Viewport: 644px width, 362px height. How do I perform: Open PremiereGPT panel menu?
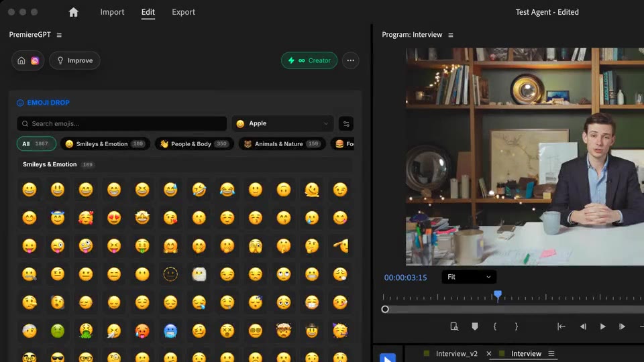click(59, 35)
